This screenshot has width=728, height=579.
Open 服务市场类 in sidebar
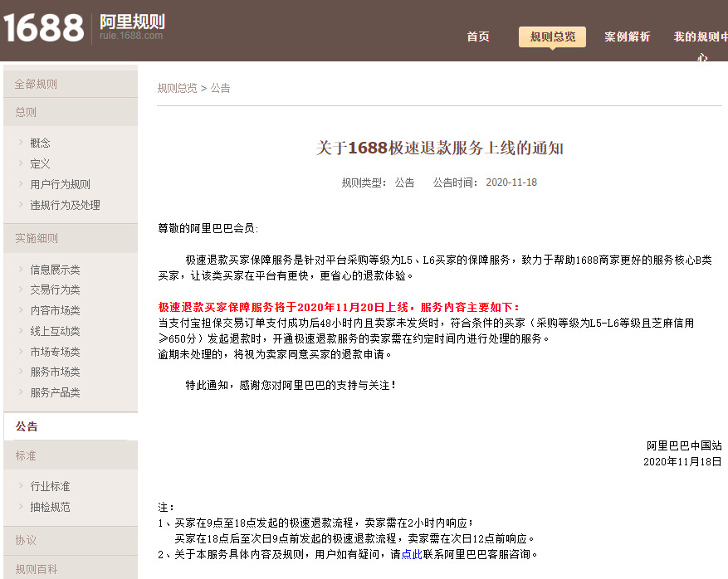[55, 372]
